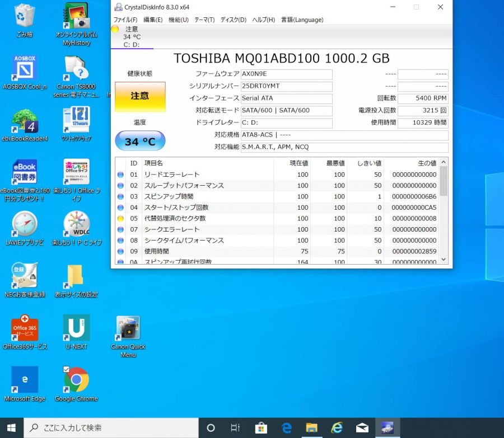504x438 pixels.
Task: Click the SMART list scroll up arrow
Action: pos(444,162)
